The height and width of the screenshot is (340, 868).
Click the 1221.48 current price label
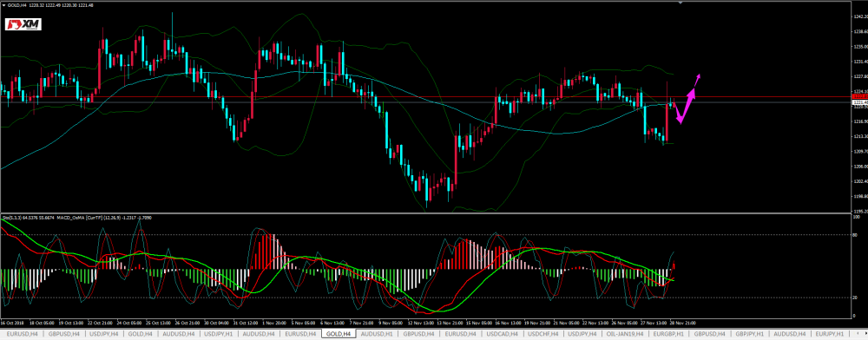pyautogui.click(x=859, y=102)
